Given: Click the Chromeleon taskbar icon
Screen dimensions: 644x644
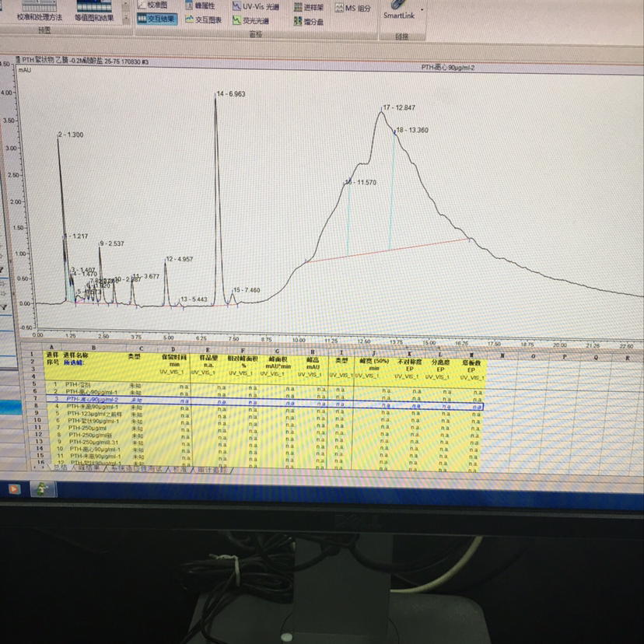Looking at the screenshot, I should [43, 489].
